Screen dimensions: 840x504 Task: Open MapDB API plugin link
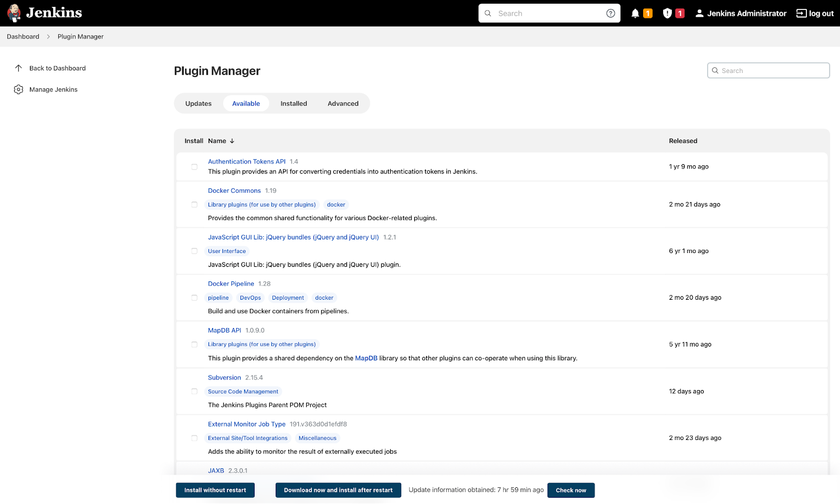pyautogui.click(x=225, y=331)
